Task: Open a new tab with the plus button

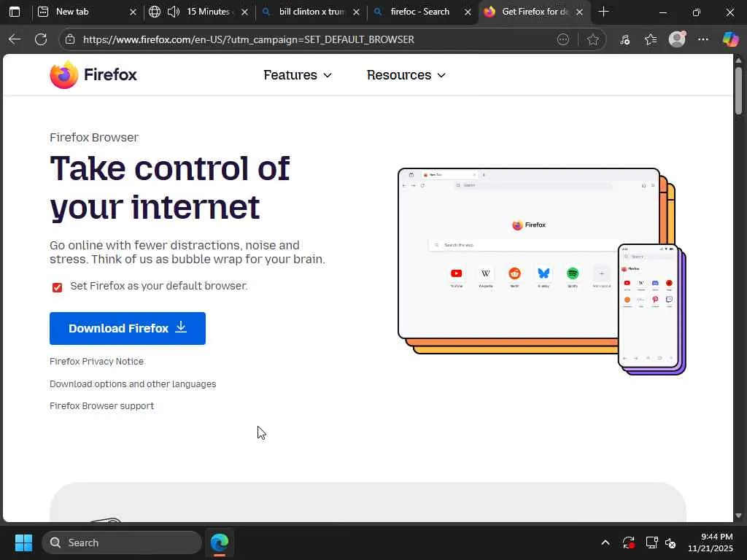Action: click(603, 12)
